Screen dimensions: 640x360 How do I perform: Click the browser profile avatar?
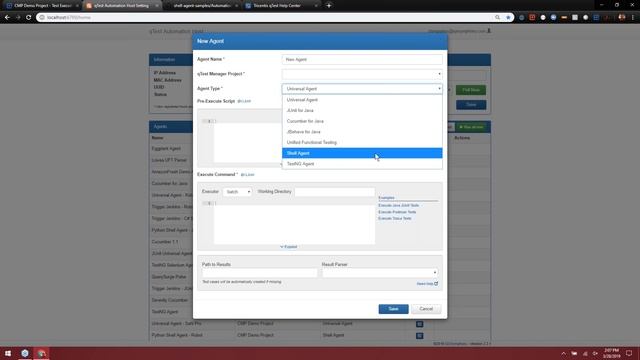[x=622, y=18]
